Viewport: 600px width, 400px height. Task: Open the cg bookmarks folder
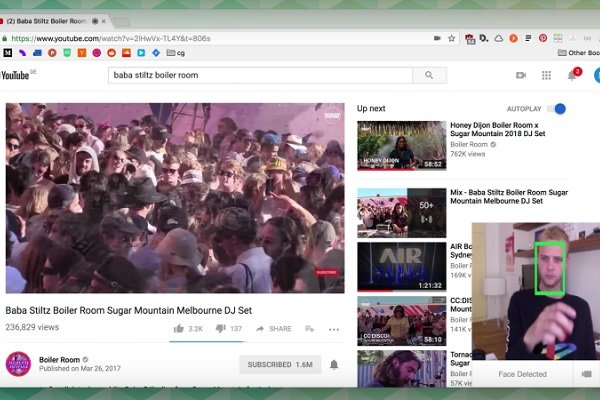tap(174, 52)
